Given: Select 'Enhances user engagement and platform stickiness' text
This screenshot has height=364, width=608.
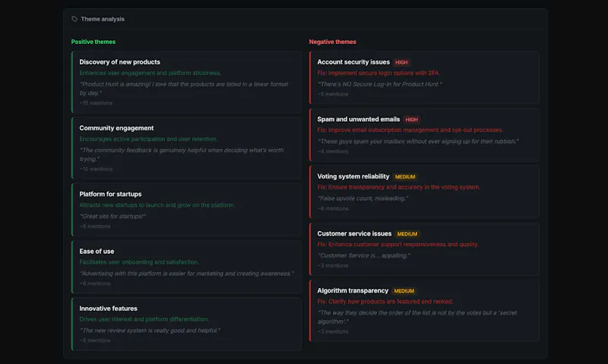Looking at the screenshot, I should point(150,73).
